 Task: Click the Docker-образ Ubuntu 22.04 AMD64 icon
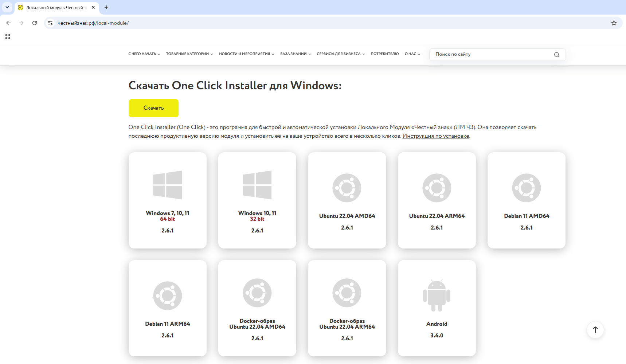point(257,293)
